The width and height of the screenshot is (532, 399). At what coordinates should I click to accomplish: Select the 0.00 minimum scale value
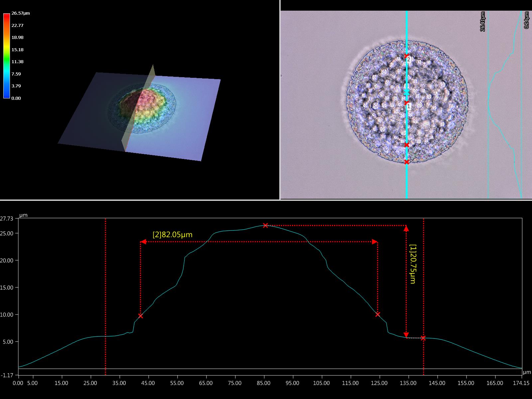click(16, 98)
